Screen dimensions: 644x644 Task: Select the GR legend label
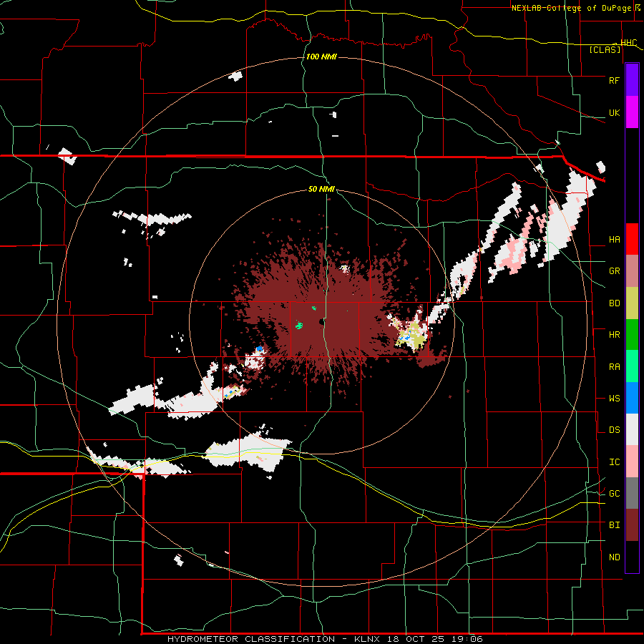[614, 270]
